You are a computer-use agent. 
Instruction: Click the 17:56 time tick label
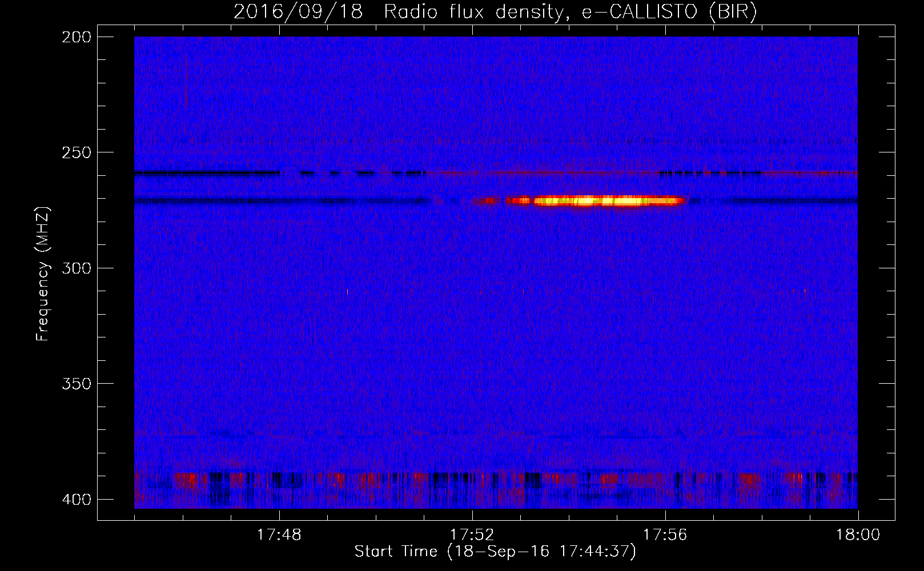click(665, 535)
